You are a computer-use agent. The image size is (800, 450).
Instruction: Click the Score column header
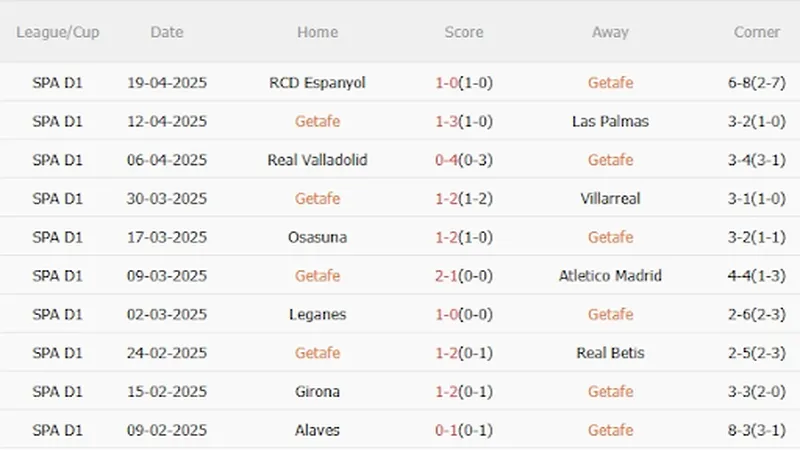[x=463, y=32]
